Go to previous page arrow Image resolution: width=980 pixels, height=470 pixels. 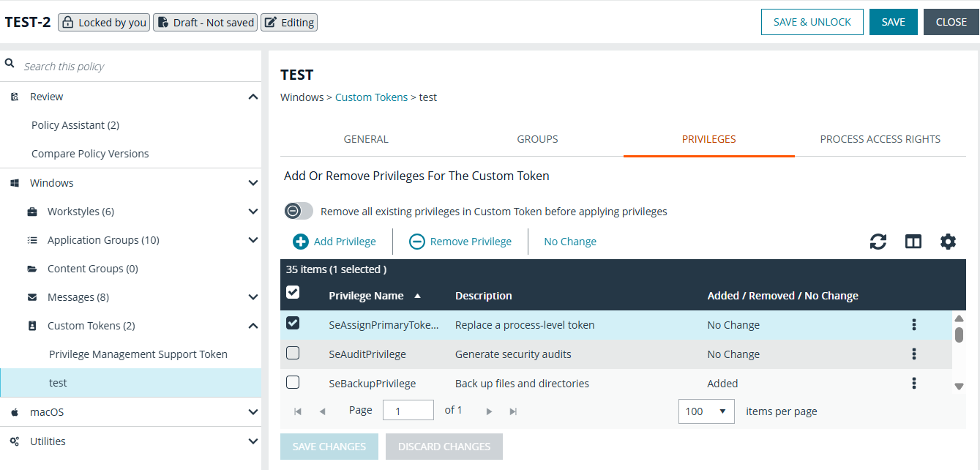tap(322, 411)
